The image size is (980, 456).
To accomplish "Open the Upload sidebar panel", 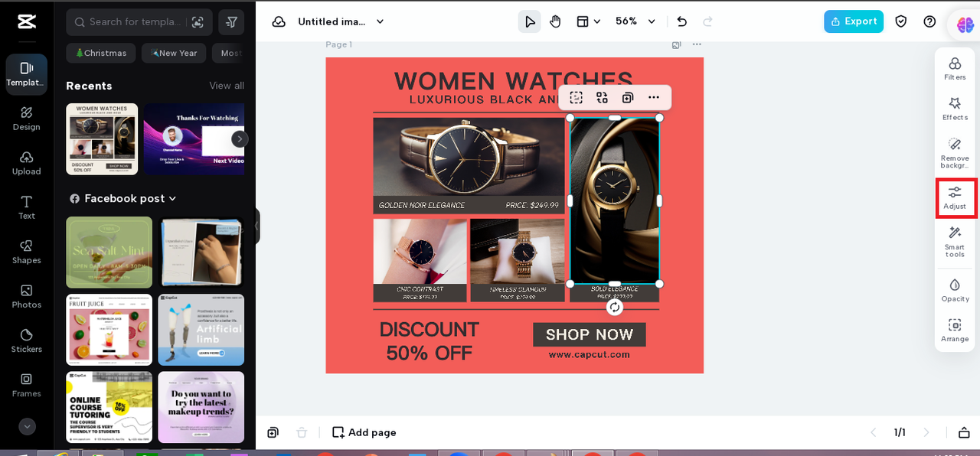I will tap(27, 163).
